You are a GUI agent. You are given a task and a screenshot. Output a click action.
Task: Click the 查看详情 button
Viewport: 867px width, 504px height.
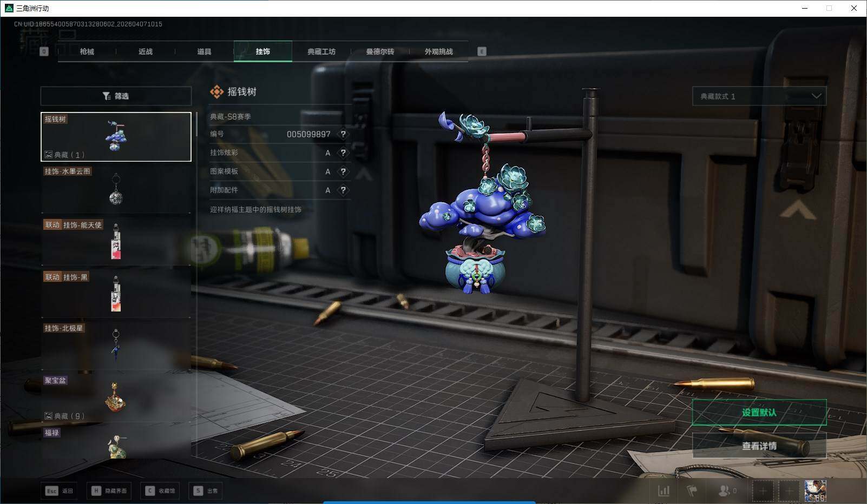[759, 446]
